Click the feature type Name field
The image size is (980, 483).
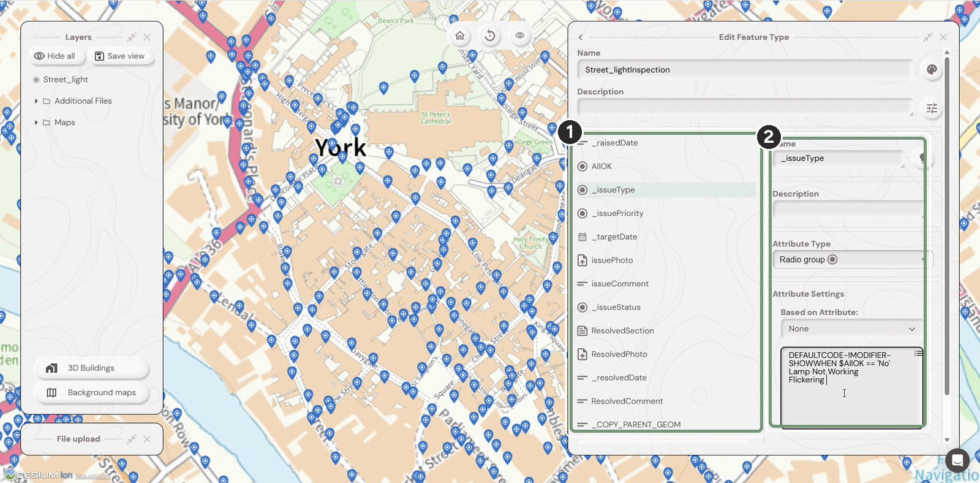pos(745,70)
